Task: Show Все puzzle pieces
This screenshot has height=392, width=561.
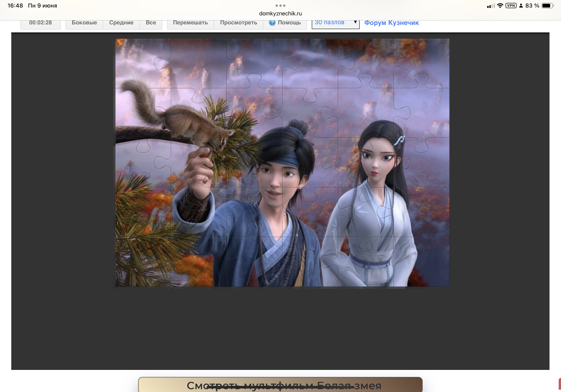Action: coord(151,24)
